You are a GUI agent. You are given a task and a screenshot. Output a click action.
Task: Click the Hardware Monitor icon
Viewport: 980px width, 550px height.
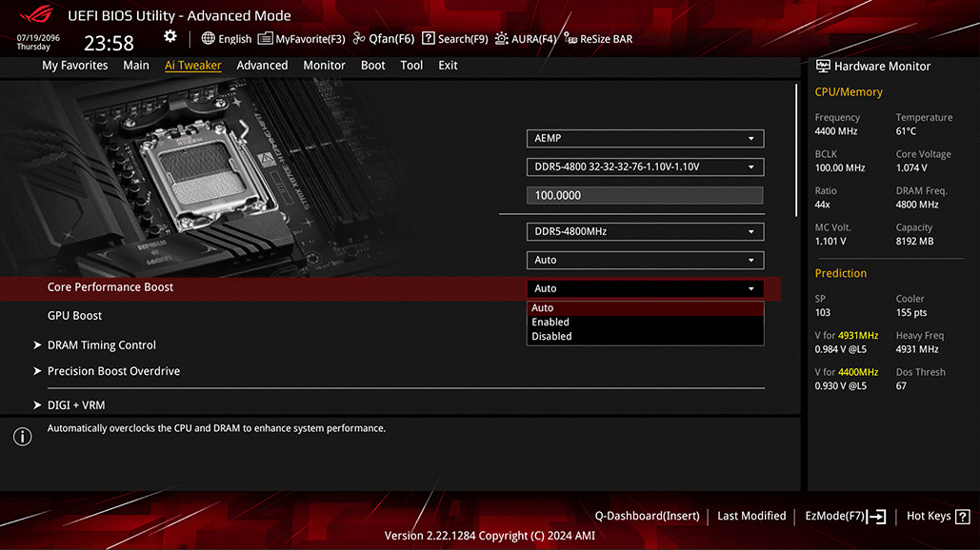823,66
